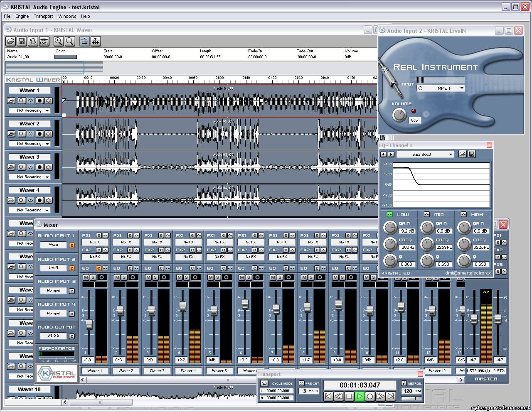532x412 pixels.
Task: Save the Waver project via floppy icon
Action: click(x=22, y=41)
